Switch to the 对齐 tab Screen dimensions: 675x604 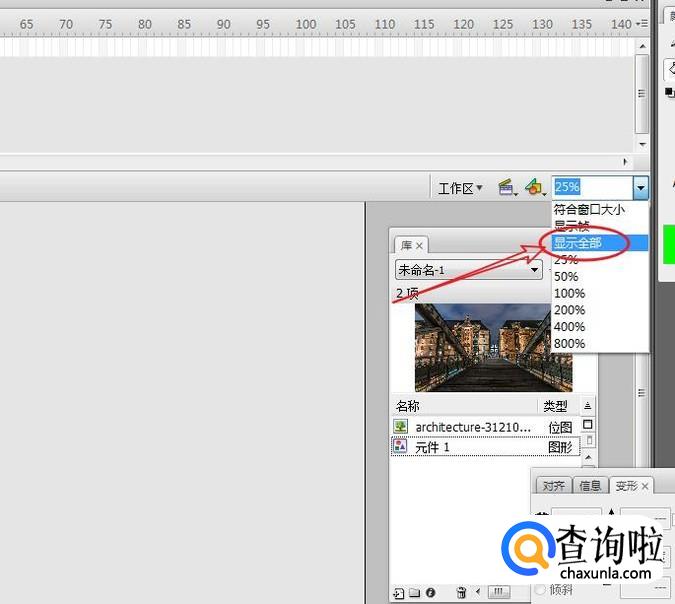pos(553,486)
